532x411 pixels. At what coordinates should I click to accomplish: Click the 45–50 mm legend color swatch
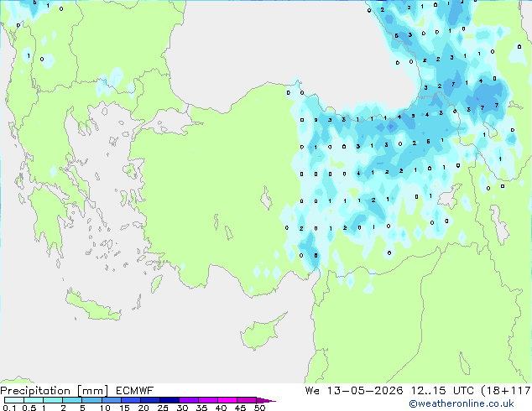click(x=247, y=400)
